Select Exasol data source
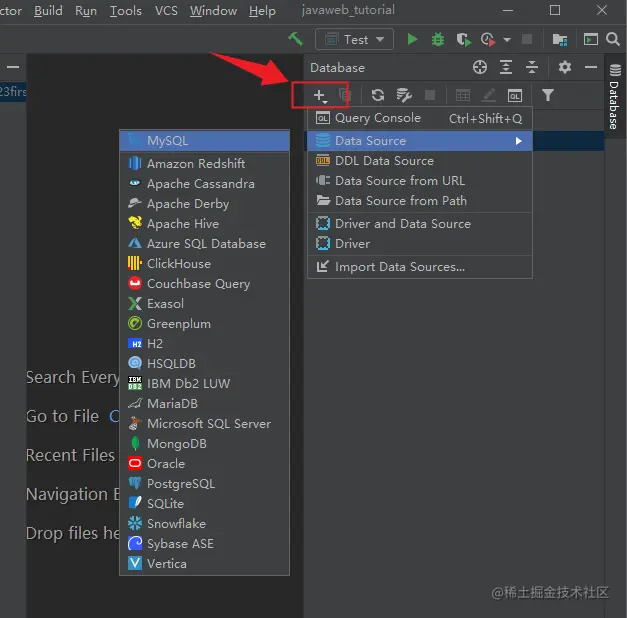This screenshot has width=627, height=618. 204,304
